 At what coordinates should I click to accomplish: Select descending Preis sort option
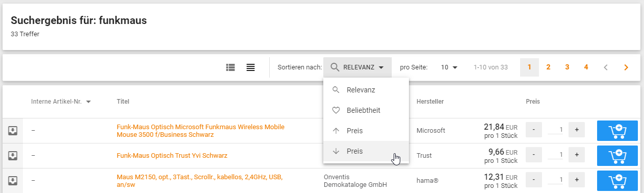point(366,151)
